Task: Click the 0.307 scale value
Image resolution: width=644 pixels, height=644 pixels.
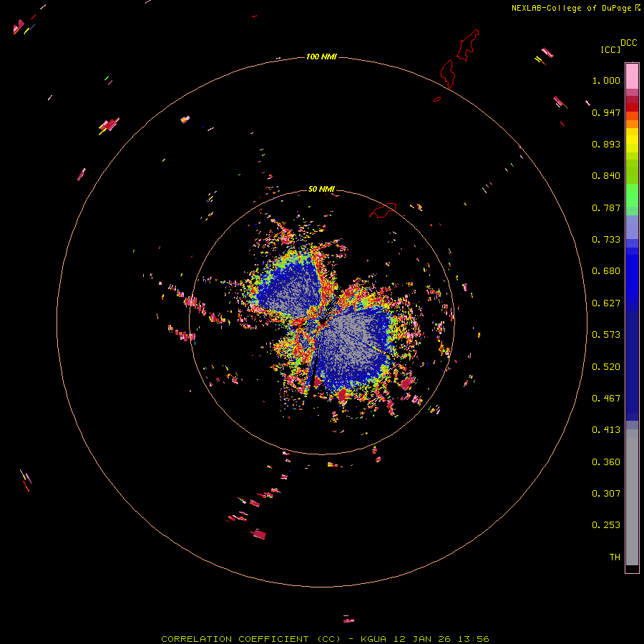Action: [x=606, y=494]
